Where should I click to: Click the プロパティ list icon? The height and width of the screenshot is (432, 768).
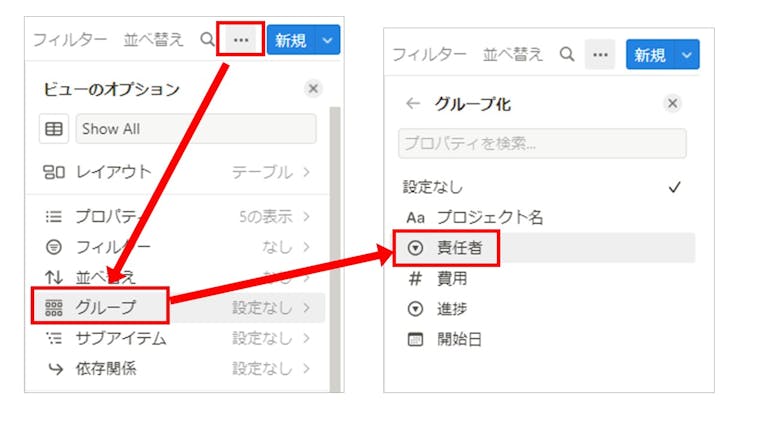[x=53, y=216]
